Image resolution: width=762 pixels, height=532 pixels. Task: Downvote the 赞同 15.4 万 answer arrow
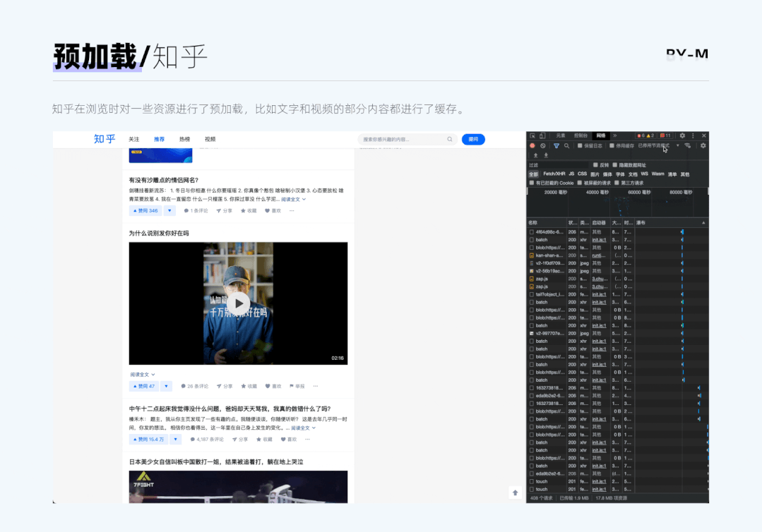point(175,440)
